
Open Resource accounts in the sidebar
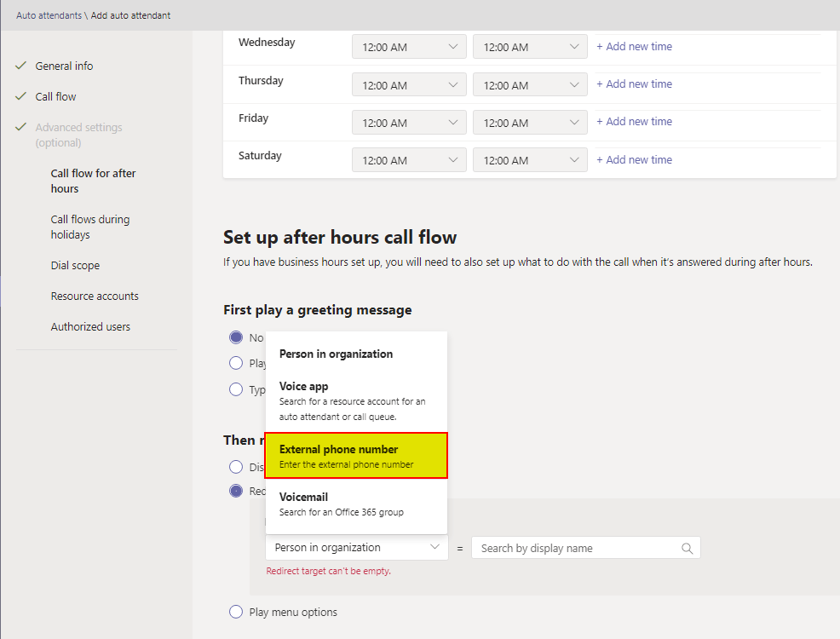point(95,296)
